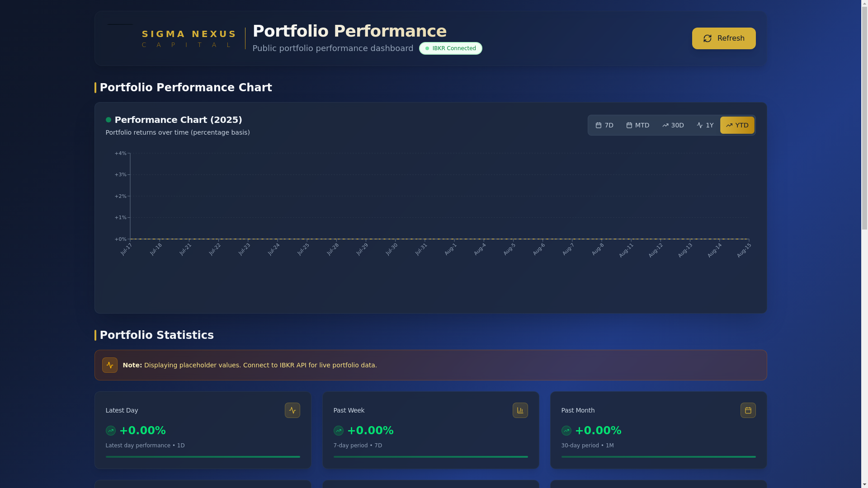Click the Latest Day progress bar
Viewport: 868px width, 488px height.
[203, 457]
